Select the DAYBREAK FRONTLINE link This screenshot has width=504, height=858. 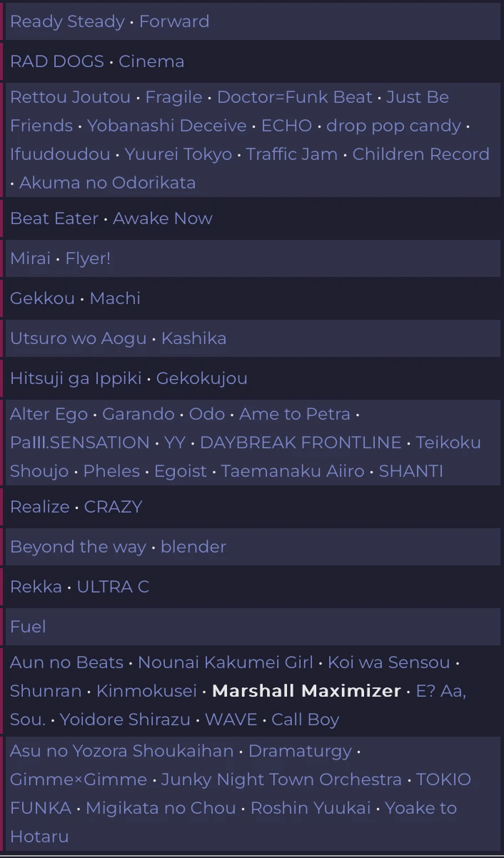pyautogui.click(x=301, y=443)
